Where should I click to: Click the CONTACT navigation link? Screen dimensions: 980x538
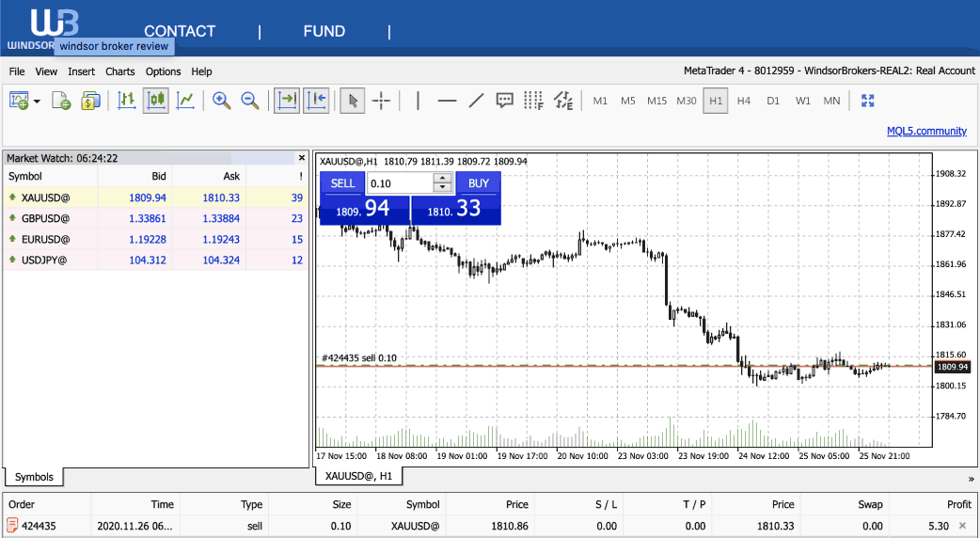tap(180, 31)
